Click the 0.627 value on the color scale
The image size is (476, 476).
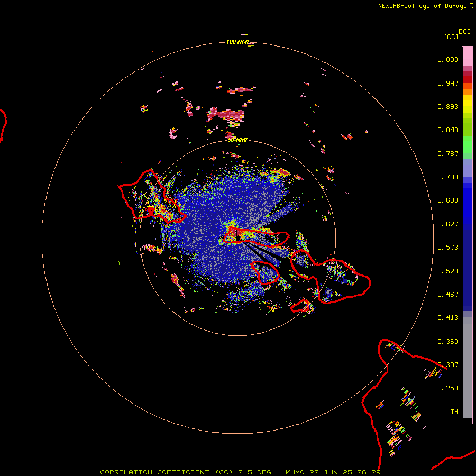pyautogui.click(x=448, y=224)
